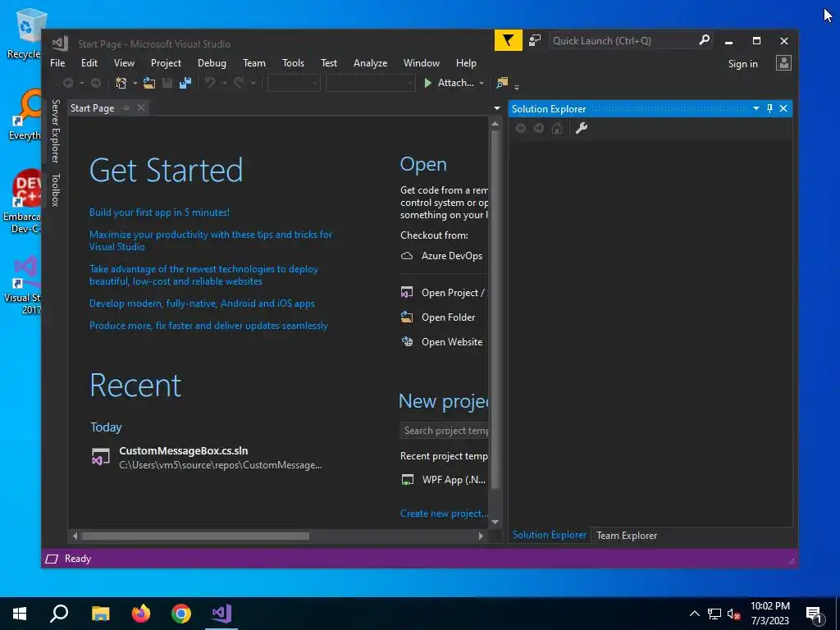The width and height of the screenshot is (840, 630).
Task: Click the Solution Explorer Back icon
Action: (521, 128)
